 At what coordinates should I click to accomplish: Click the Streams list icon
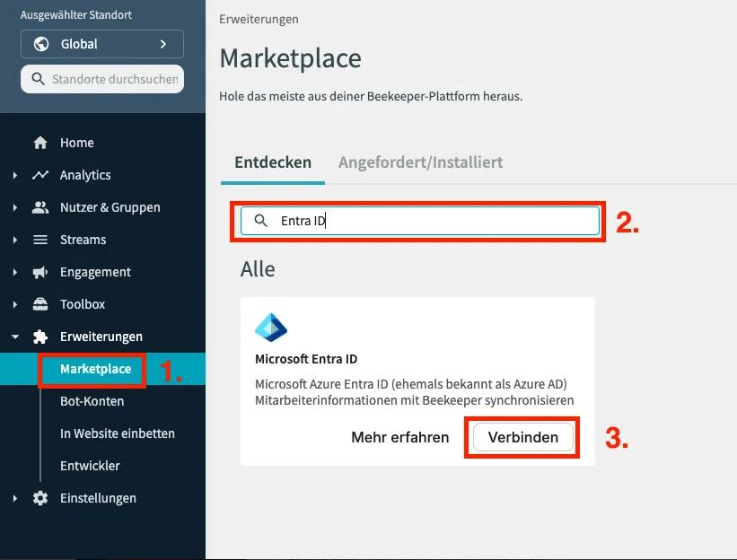point(40,240)
